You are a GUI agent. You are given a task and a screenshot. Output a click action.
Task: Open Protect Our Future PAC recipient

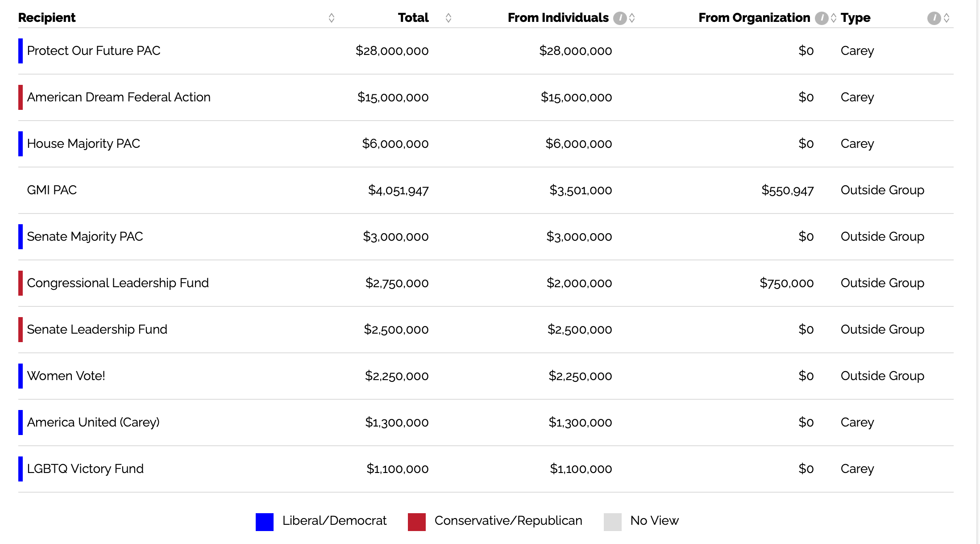(x=94, y=51)
